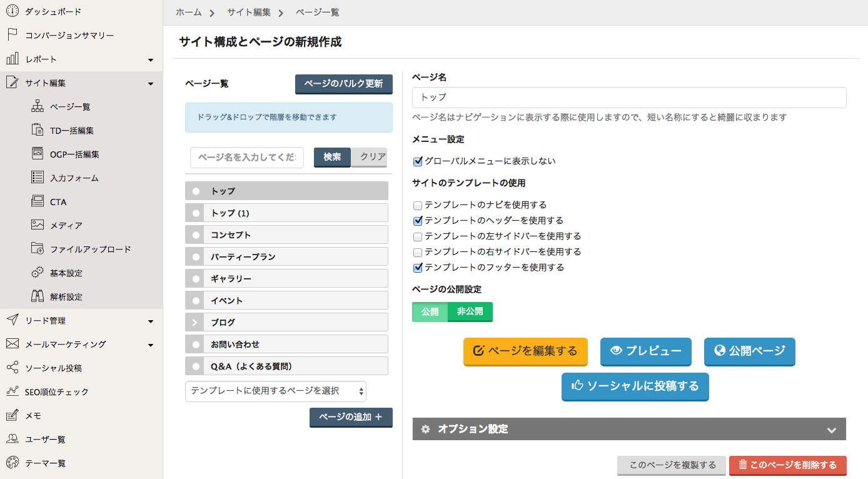
Task: Expand the ブログ page tree item
Action: tap(194, 323)
